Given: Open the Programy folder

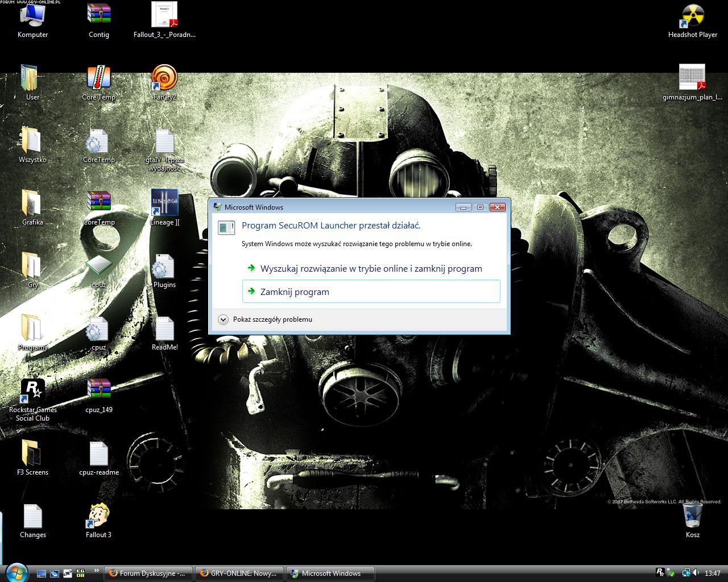Looking at the screenshot, I should 32,333.
